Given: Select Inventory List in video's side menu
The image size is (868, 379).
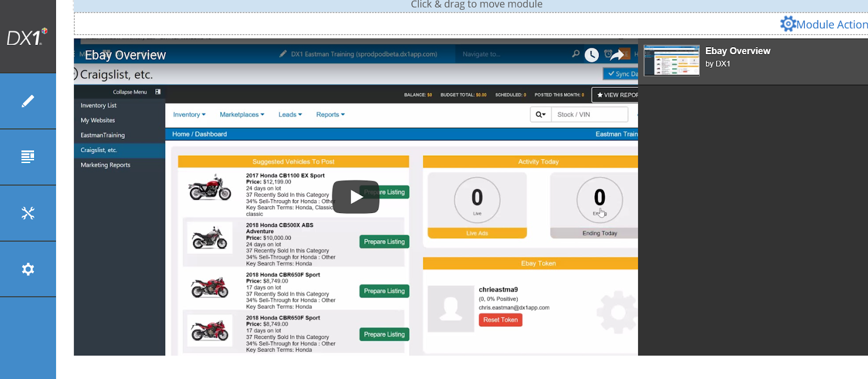Looking at the screenshot, I should [x=99, y=106].
